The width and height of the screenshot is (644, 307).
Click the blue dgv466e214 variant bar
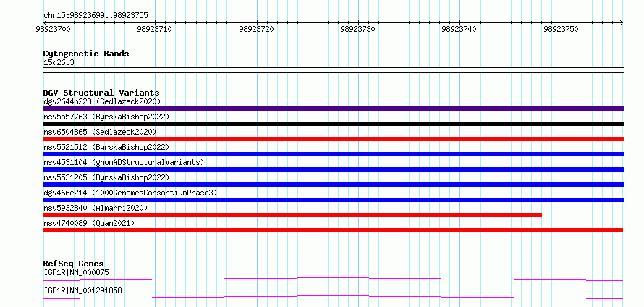(333, 200)
